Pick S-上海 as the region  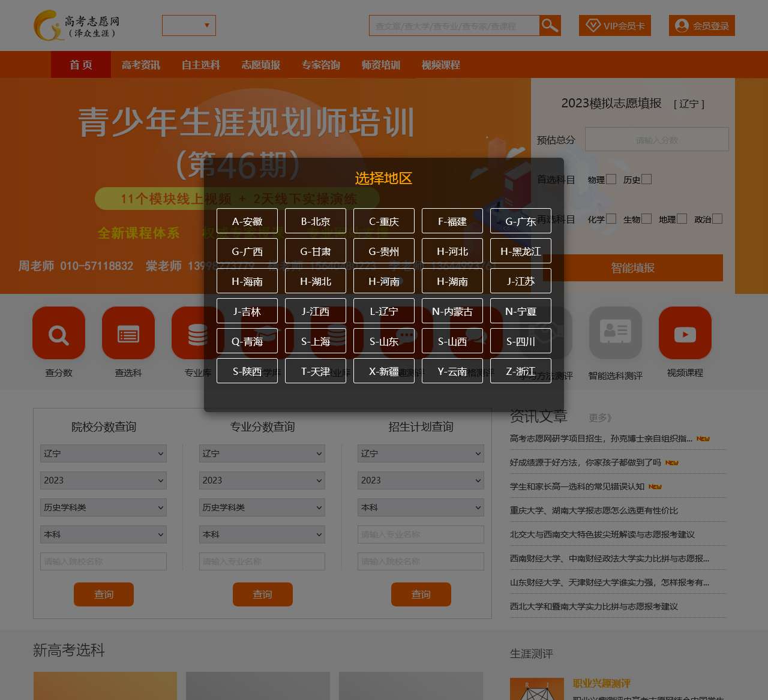[316, 341]
